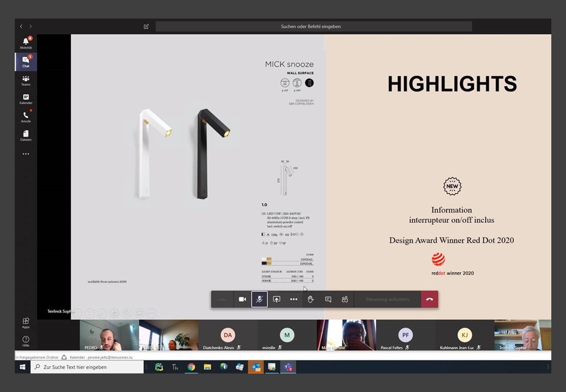Select Teirlinck Sophie's video thumbnail
Viewport: 566px width, 392px height.
522,335
